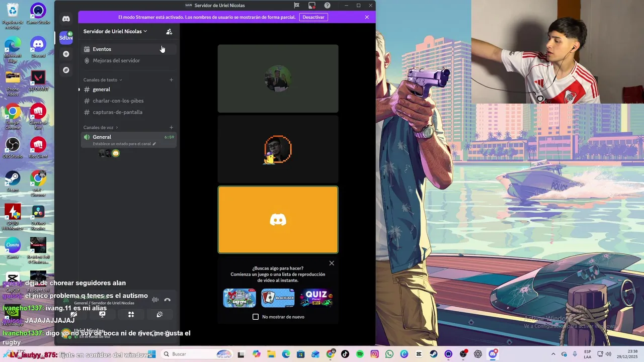Open Servidor de Uriel Nicolas dropdown
Image resolution: width=644 pixels, height=362 pixels.
115,31
